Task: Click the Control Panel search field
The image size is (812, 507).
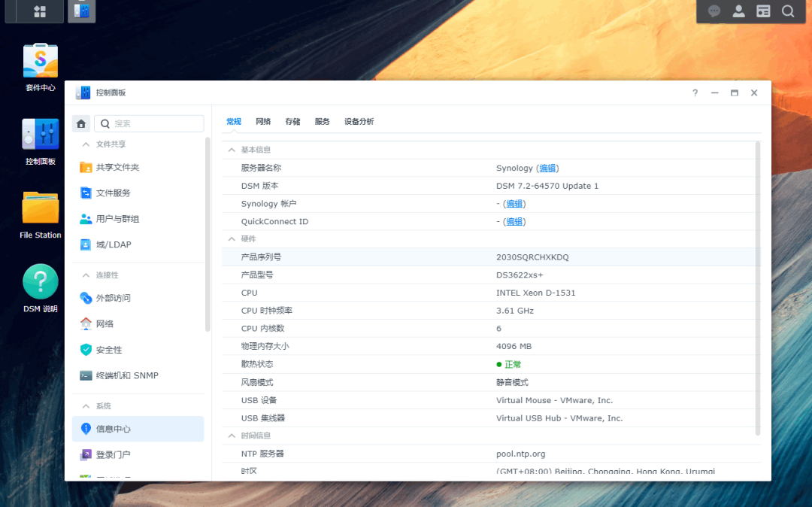Action: click(149, 123)
